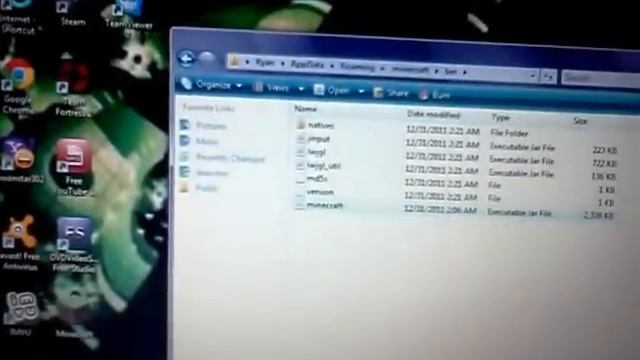Open Recently Changed in Favorite Links
Viewport: 640px width, 360px height.
[230, 158]
